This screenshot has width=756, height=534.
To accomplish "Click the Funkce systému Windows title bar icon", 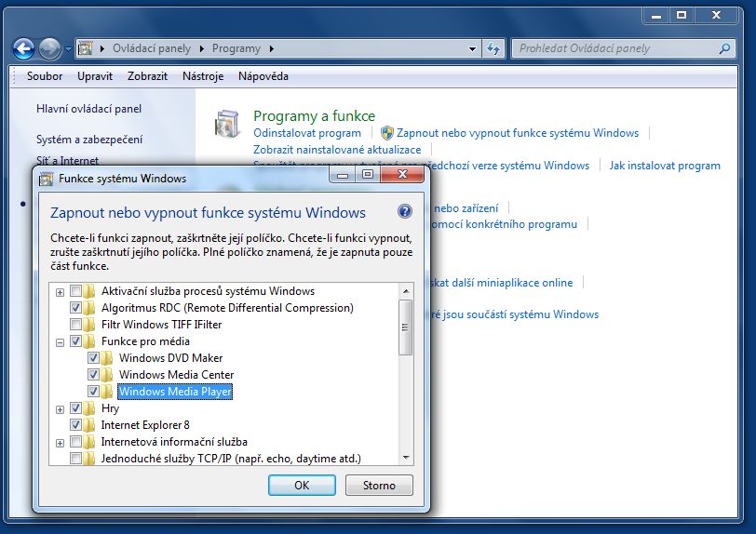I will 46,179.
